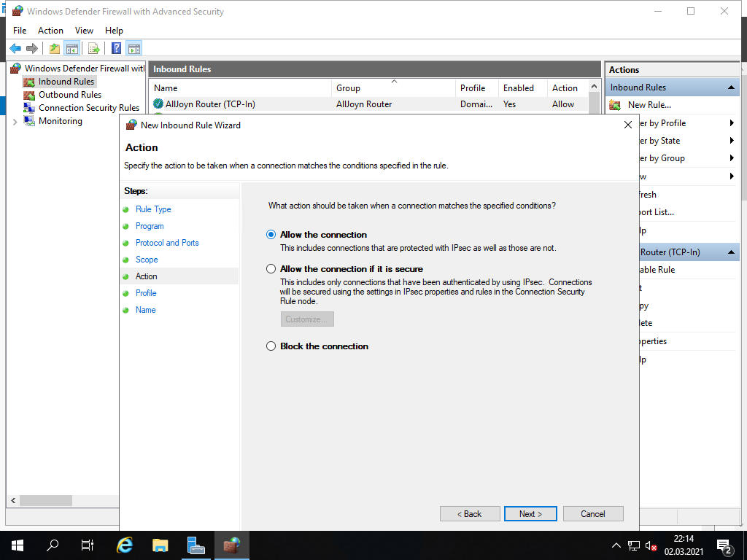Open Server Manager from the taskbar

pos(196,545)
